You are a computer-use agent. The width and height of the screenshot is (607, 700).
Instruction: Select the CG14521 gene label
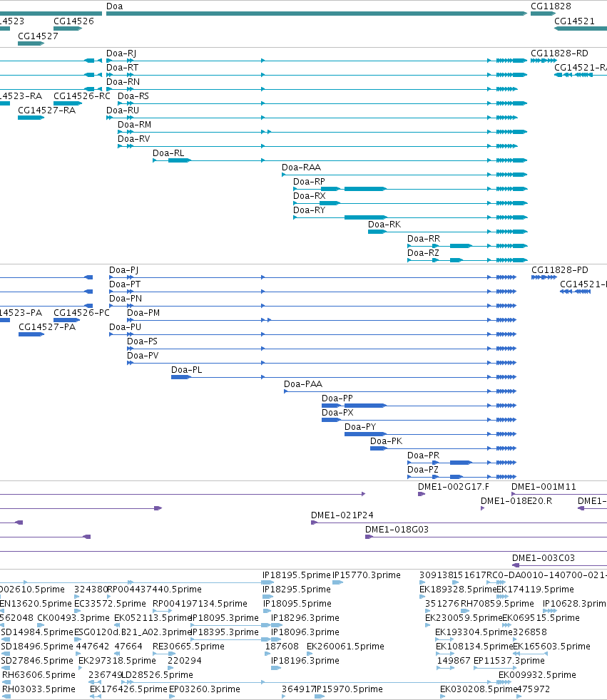574,21
